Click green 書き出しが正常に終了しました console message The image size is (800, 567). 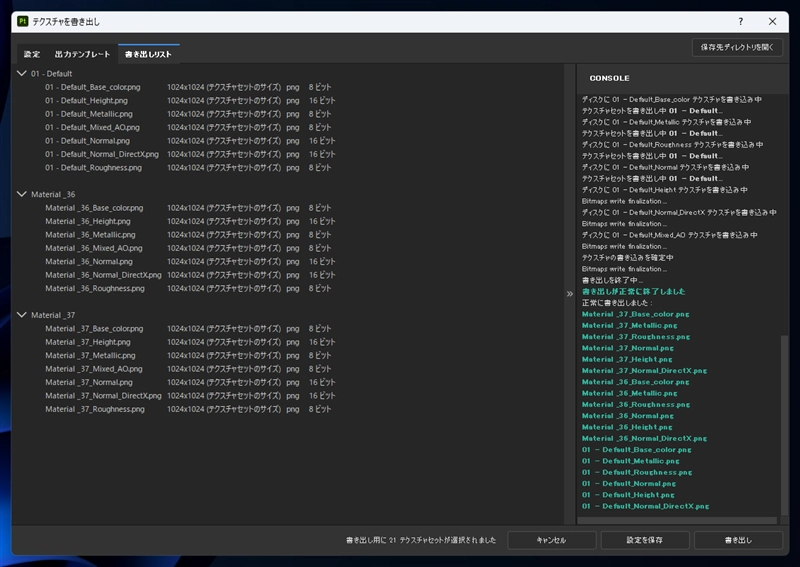tap(634, 291)
